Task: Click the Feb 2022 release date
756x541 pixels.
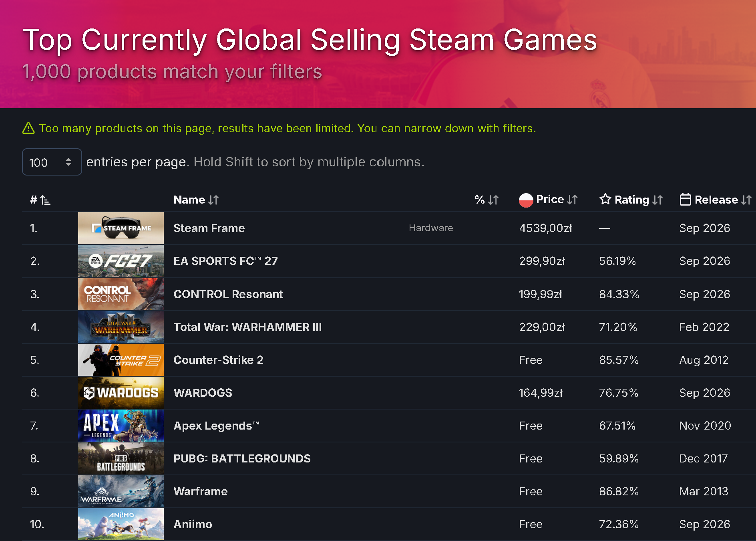Action: tap(704, 327)
